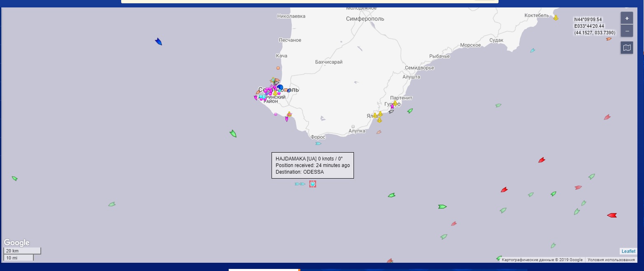This screenshot has height=271, width=644.
Task: Open the map layers selector icon
Action: point(627,48)
